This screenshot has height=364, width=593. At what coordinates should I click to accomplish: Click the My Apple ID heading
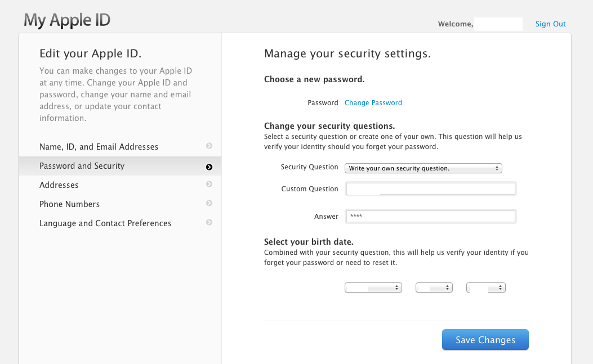click(67, 20)
